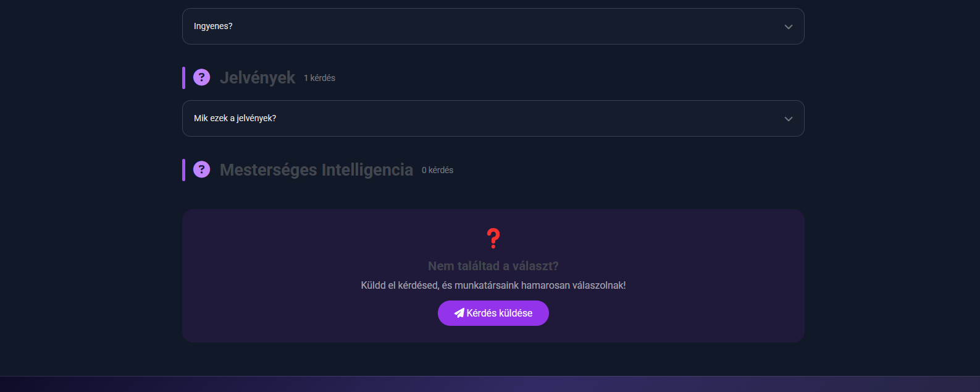Click the empty middle of the Ingyenes? row
This screenshot has height=392, width=980.
494,27
